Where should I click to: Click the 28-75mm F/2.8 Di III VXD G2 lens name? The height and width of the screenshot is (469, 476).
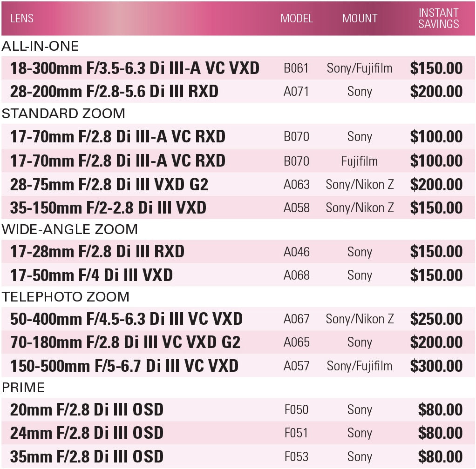point(109,185)
